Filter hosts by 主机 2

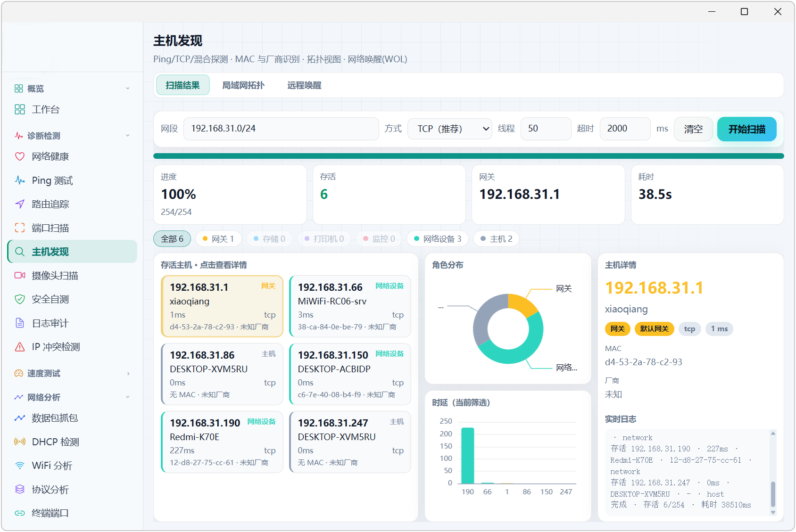(497, 239)
